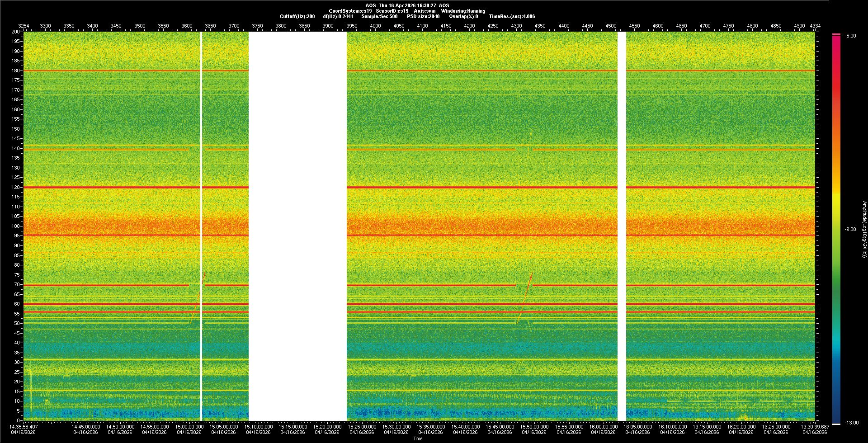Click the TimeRes.(sec):4.096 label
The height and width of the screenshot is (443, 868).
pyautogui.click(x=512, y=16)
